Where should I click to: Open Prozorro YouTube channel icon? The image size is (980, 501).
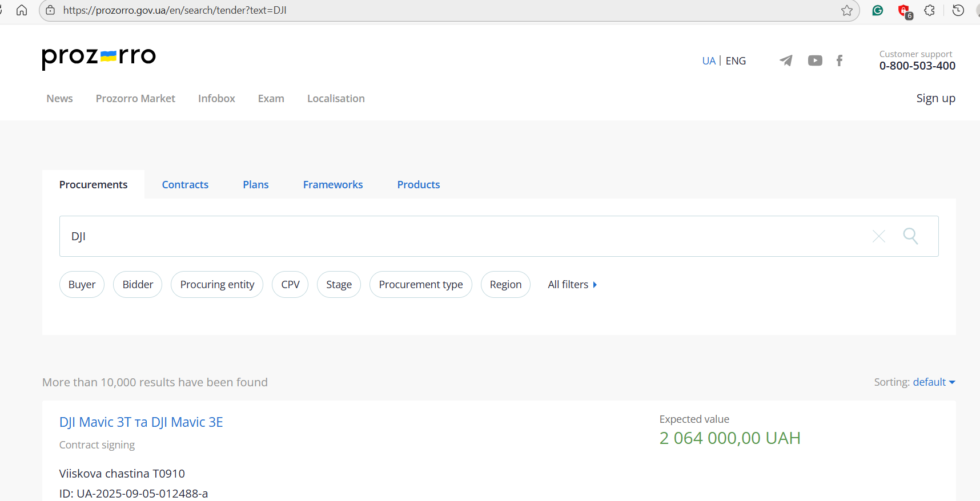click(x=815, y=60)
